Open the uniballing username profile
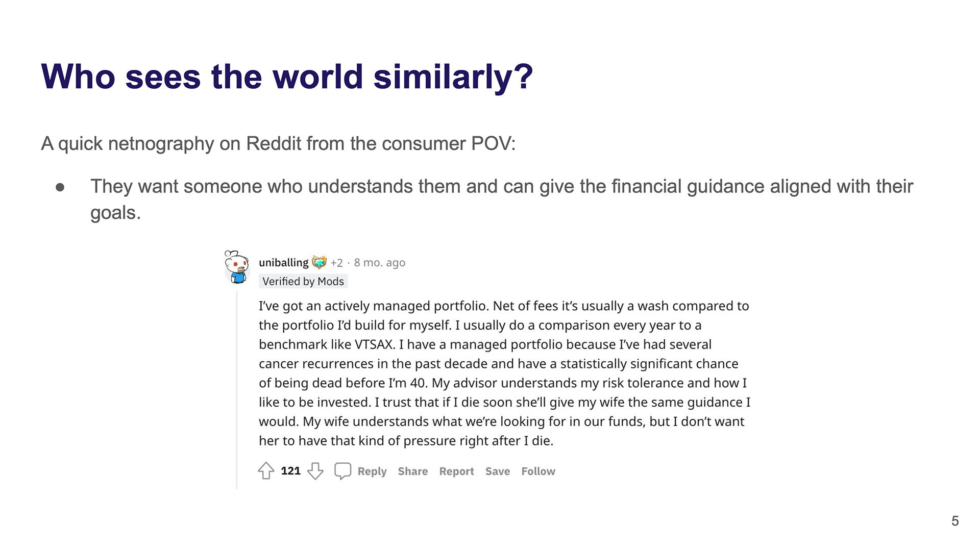Viewport: 980px width, 549px height. pos(284,262)
